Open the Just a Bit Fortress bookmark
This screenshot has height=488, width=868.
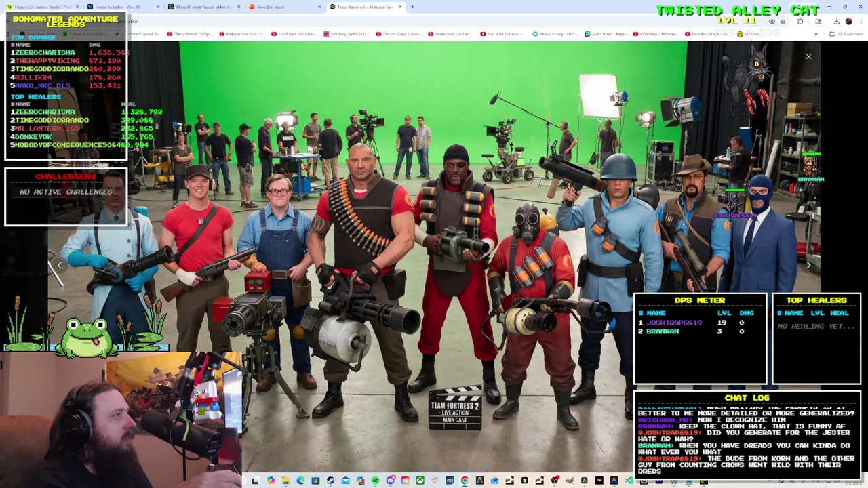502,33
